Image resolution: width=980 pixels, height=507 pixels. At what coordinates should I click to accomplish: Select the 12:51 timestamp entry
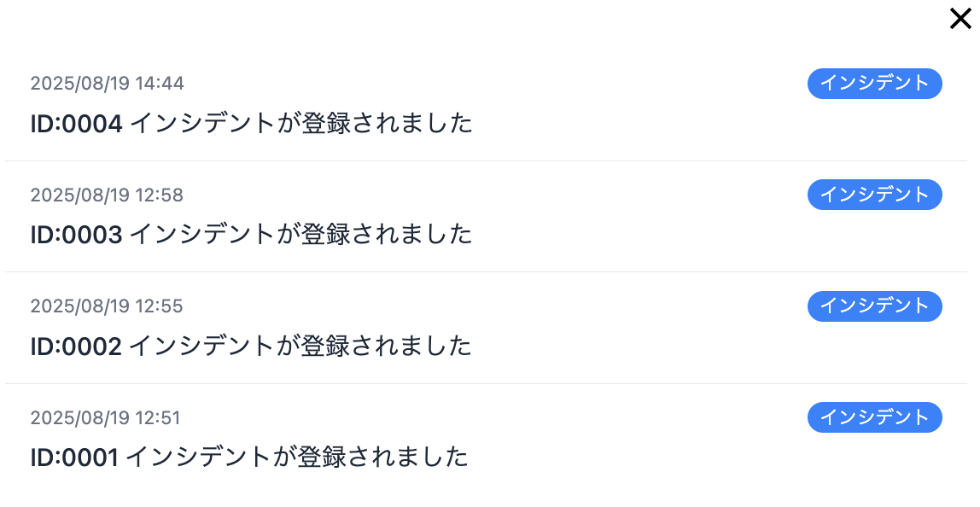pos(105,417)
